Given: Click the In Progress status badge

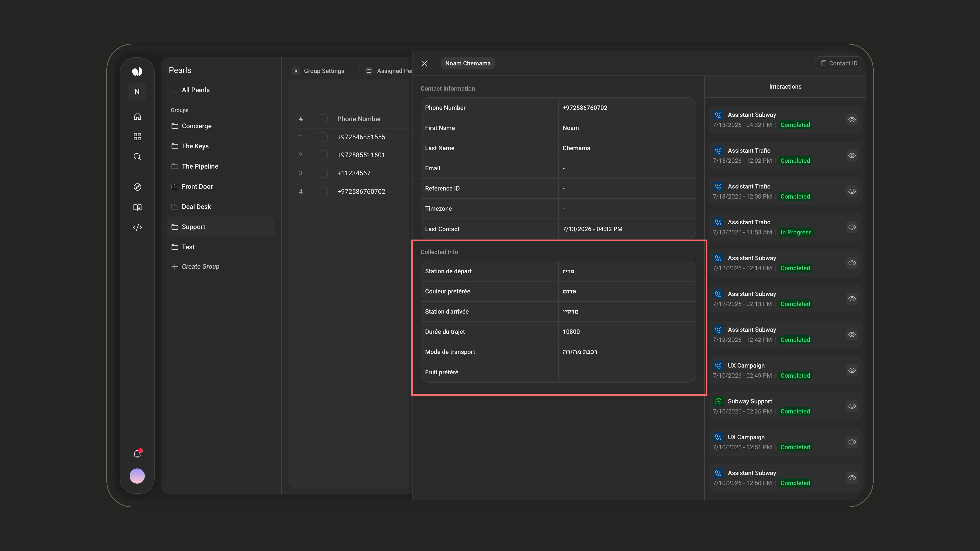Looking at the screenshot, I should point(796,232).
